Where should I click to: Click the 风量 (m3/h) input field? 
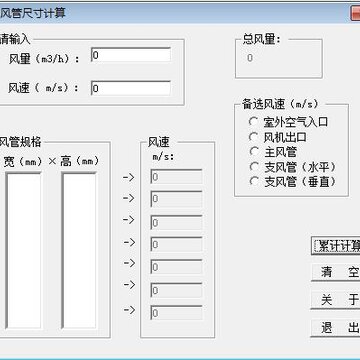tap(131, 55)
